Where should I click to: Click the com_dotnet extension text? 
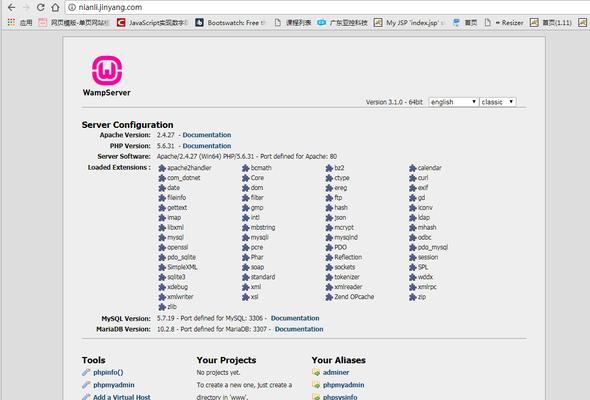click(x=184, y=178)
